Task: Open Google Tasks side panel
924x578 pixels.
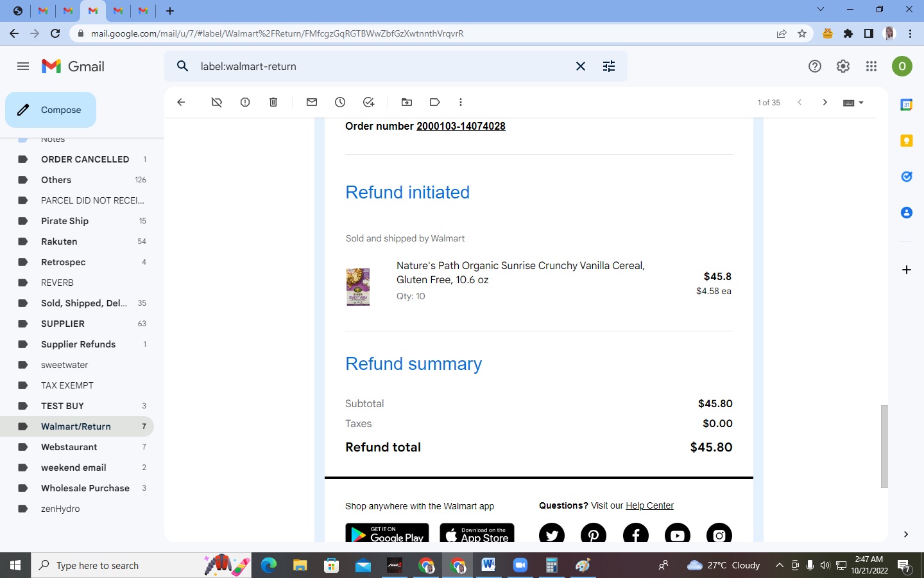Action: click(x=907, y=177)
